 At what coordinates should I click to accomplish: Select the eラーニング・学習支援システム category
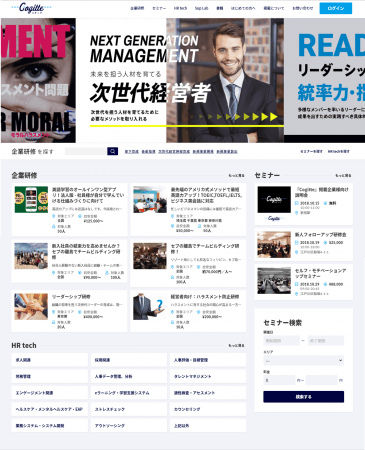[x=129, y=393]
